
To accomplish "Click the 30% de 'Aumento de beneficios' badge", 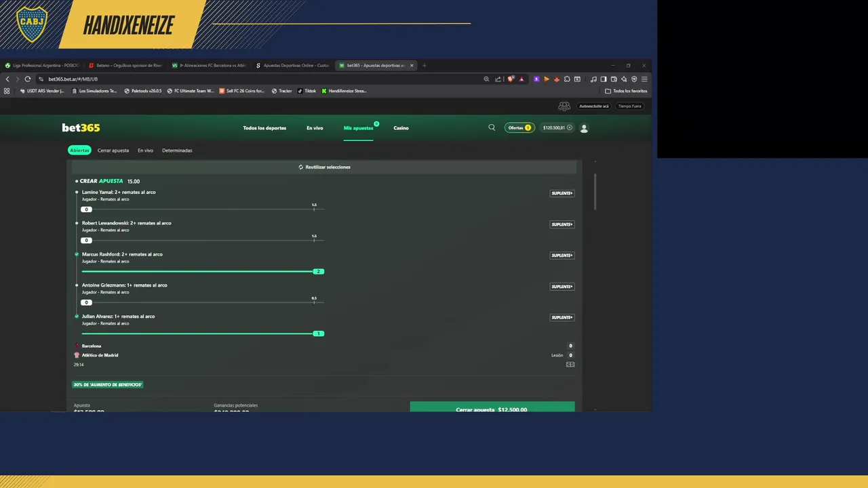I will coord(108,384).
